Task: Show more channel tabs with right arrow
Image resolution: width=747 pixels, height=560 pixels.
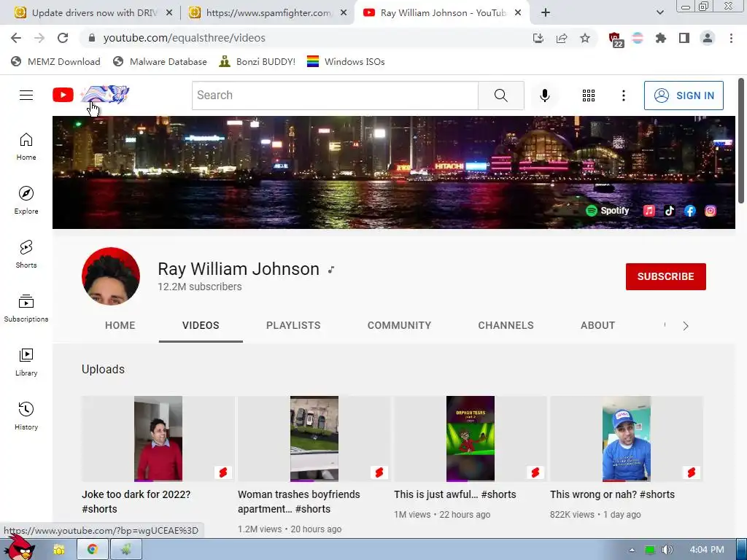Action: (x=686, y=326)
